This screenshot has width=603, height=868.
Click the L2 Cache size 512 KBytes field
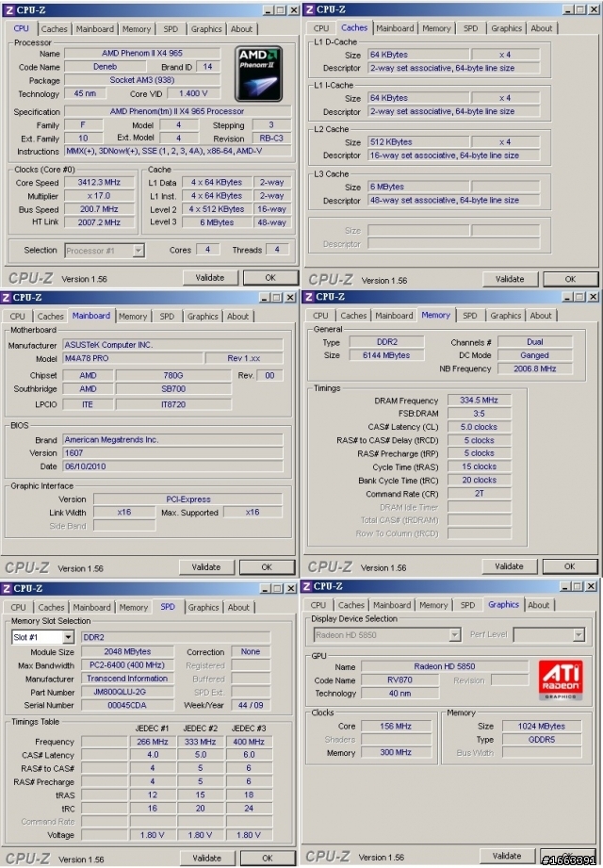coord(418,141)
